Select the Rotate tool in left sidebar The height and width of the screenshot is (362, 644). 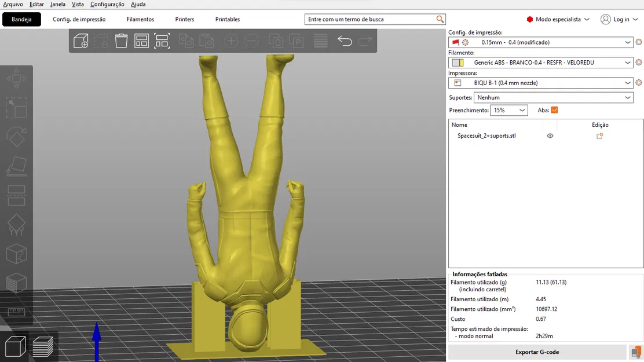[x=16, y=137]
